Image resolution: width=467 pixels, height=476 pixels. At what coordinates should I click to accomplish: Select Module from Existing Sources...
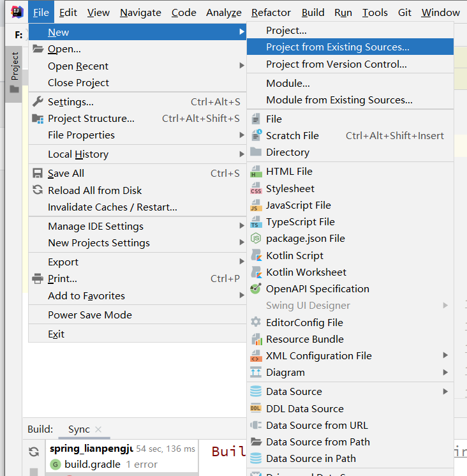(350, 100)
